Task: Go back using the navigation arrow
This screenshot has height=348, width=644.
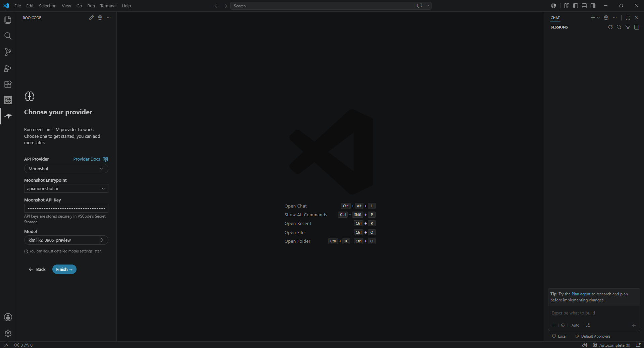Action: [x=216, y=6]
